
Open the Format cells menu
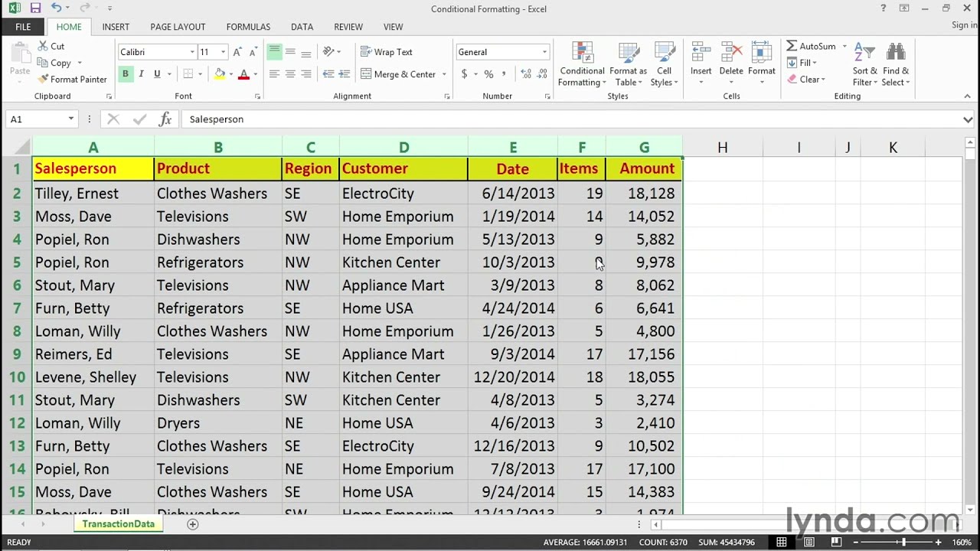762,64
